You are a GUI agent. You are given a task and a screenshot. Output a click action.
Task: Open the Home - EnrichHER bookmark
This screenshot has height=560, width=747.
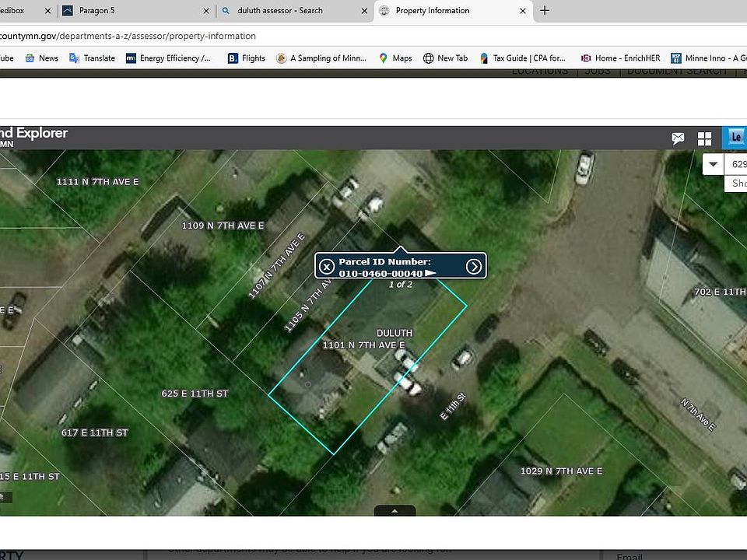point(621,58)
